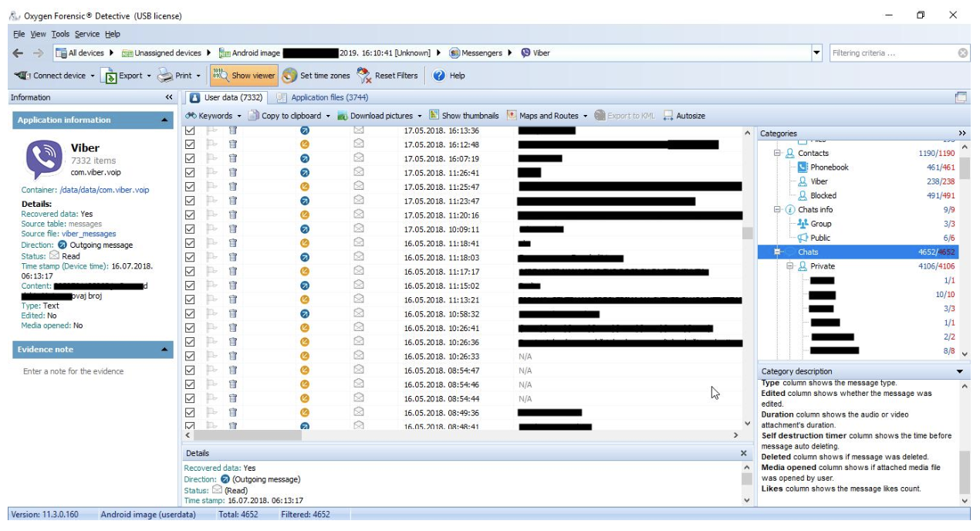Uncheck the message row 17.05.2018. 16:12:48
Image resolution: width=980 pixels, height=531 pixels.
click(x=190, y=144)
